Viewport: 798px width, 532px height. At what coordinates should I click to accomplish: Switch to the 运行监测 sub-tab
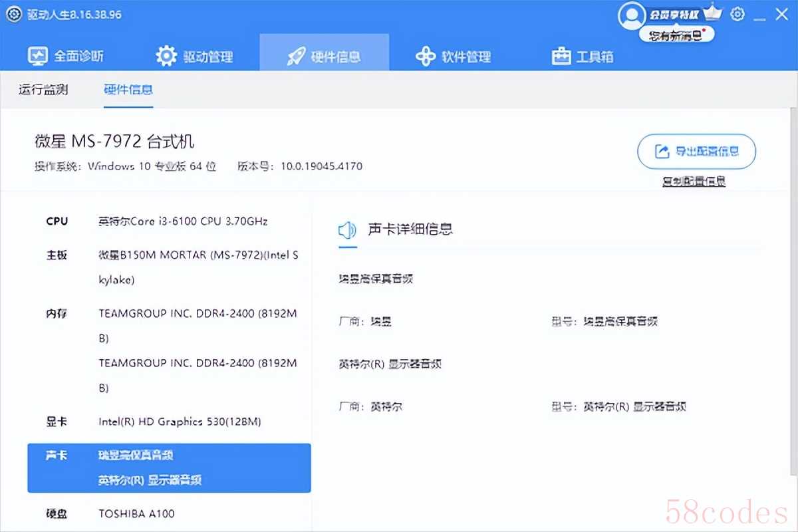click(43, 90)
